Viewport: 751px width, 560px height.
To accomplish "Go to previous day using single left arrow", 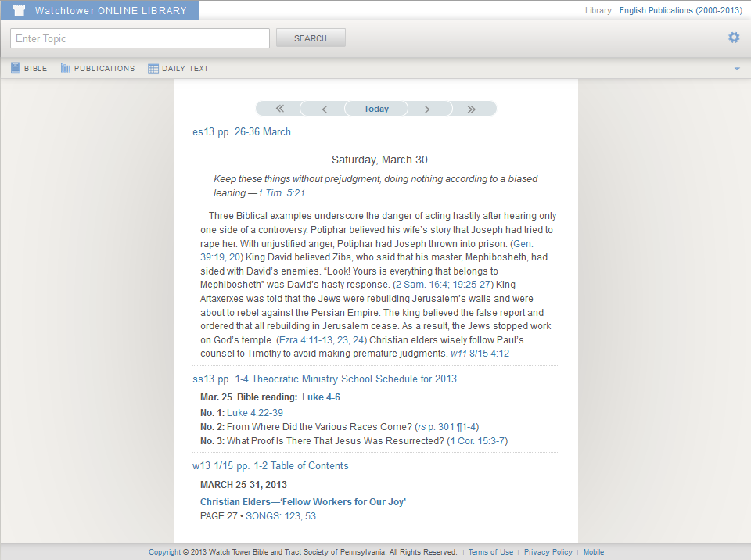I will (x=322, y=108).
